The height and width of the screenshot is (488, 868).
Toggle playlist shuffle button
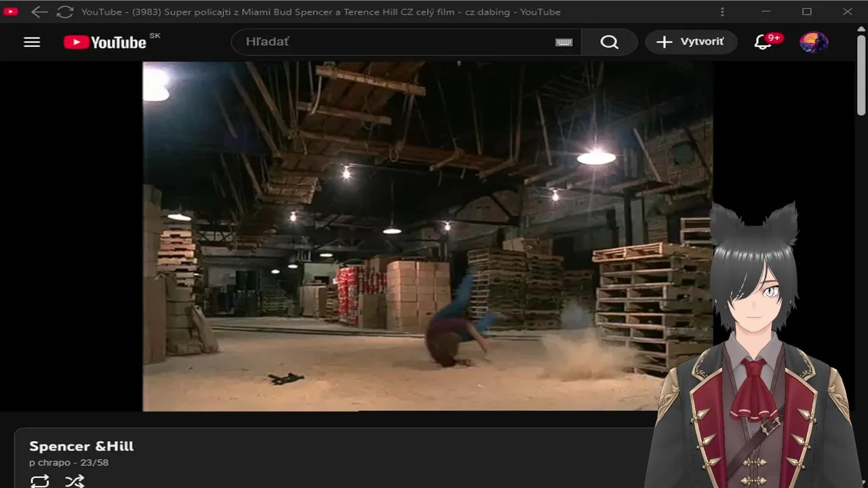click(75, 481)
